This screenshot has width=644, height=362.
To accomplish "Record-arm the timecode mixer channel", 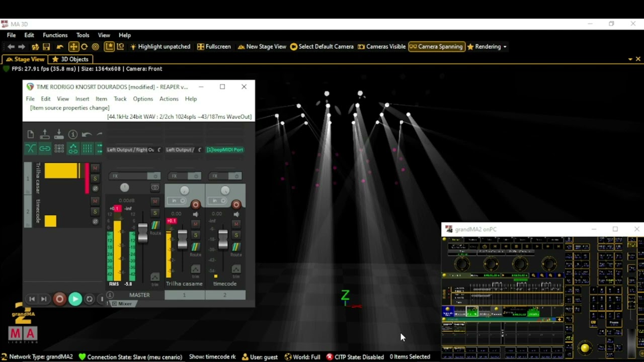I will click(236, 204).
